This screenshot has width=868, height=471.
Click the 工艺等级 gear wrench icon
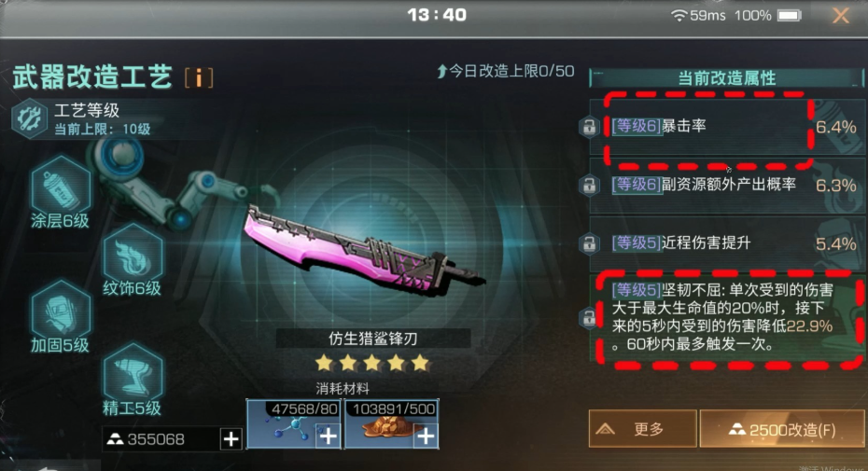29,118
